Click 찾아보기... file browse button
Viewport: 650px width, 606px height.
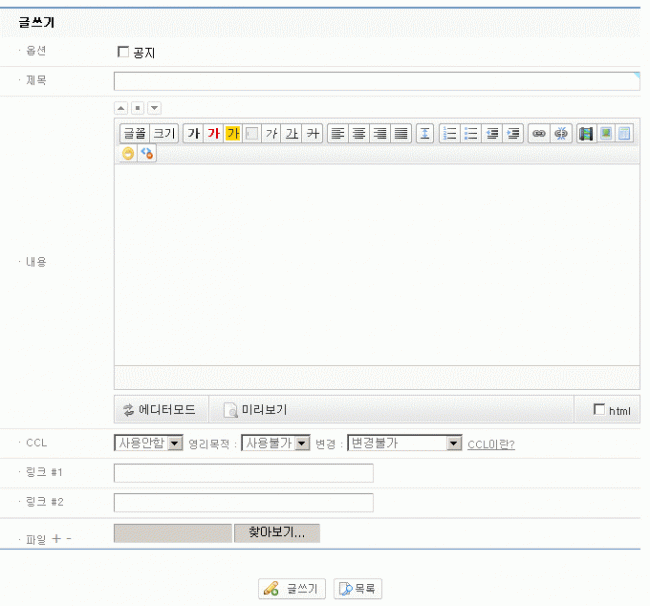point(277,533)
